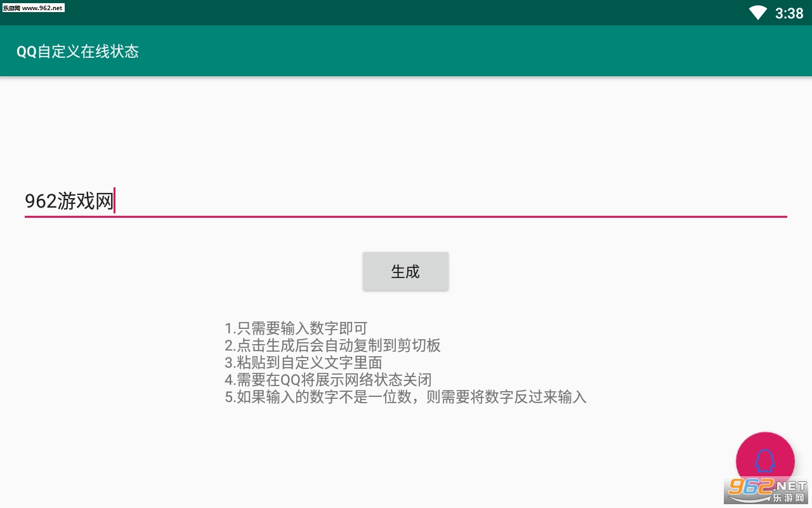Click instruction 5 about 将数字反过来输入
The width and height of the screenshot is (812, 508).
[x=406, y=397]
